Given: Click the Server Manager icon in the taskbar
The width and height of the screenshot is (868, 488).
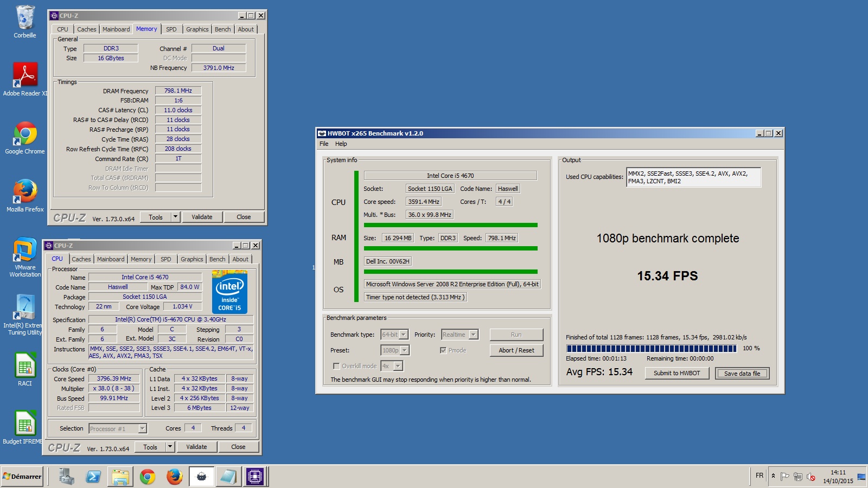Looking at the screenshot, I should [66, 477].
